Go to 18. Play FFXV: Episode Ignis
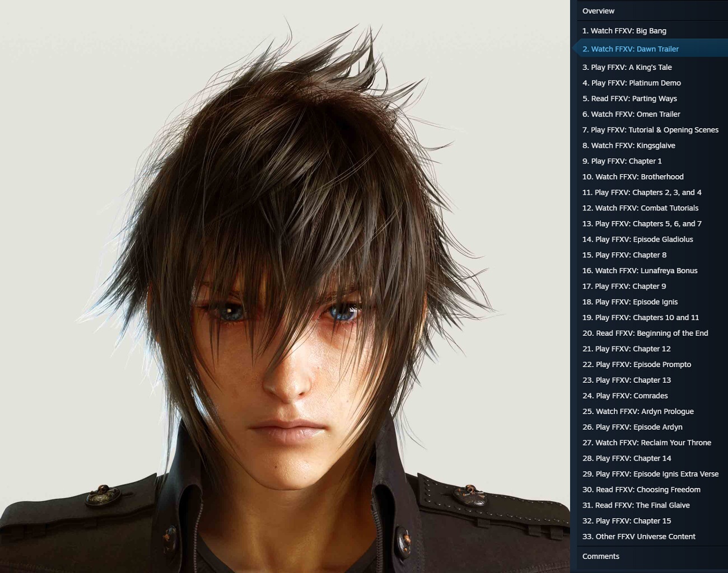 tap(630, 302)
